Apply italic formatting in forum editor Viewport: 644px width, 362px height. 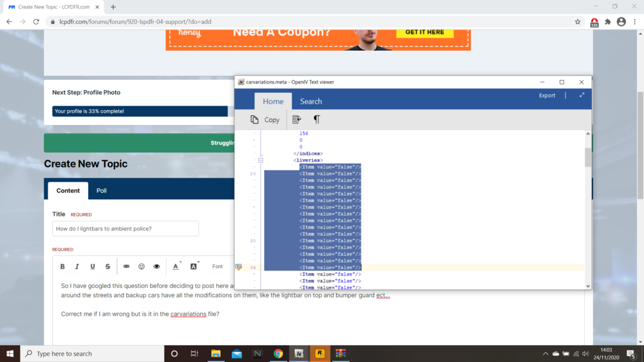[77, 267]
